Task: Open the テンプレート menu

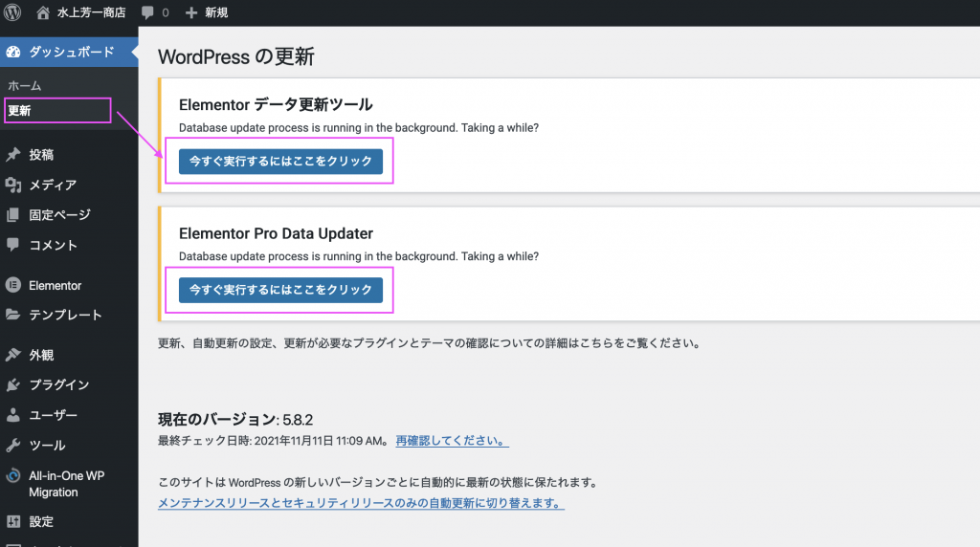Action: (x=65, y=315)
